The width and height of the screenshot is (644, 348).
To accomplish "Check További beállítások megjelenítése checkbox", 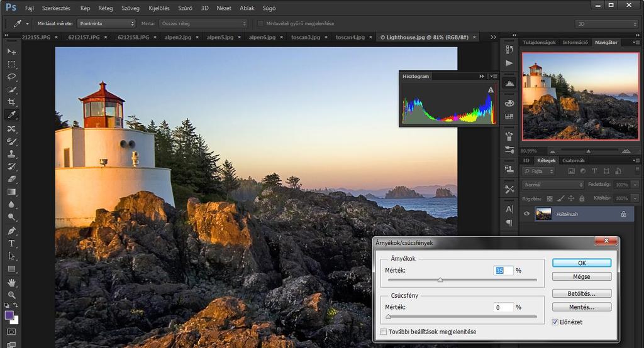I will (x=384, y=332).
